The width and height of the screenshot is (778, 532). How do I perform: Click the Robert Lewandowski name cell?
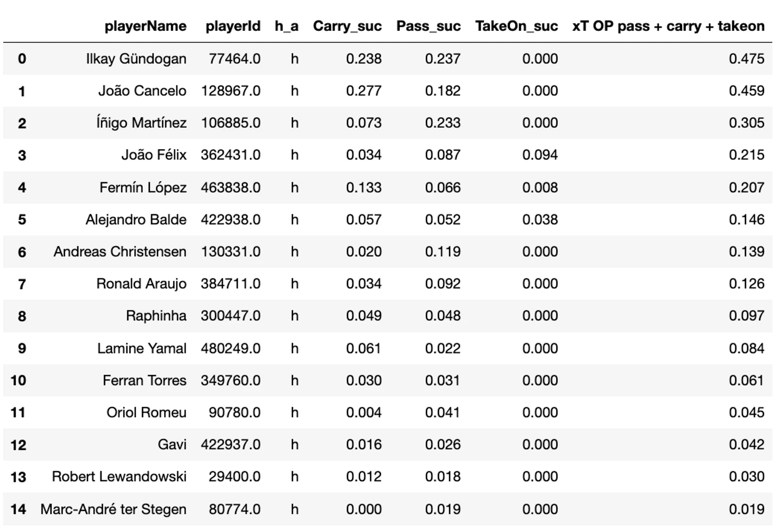pos(119,477)
